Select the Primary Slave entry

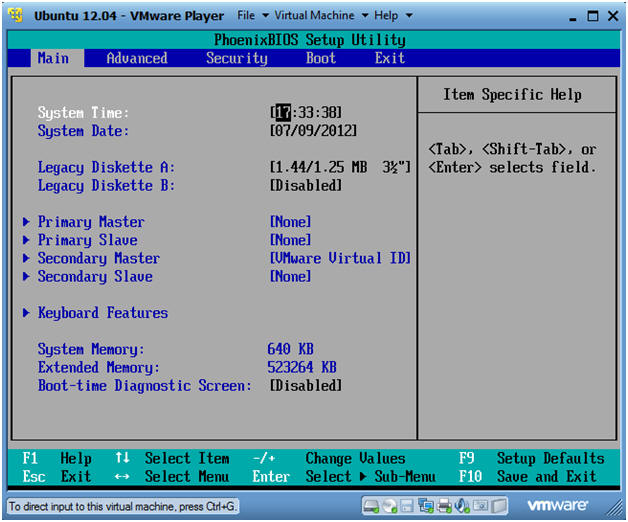(87, 240)
